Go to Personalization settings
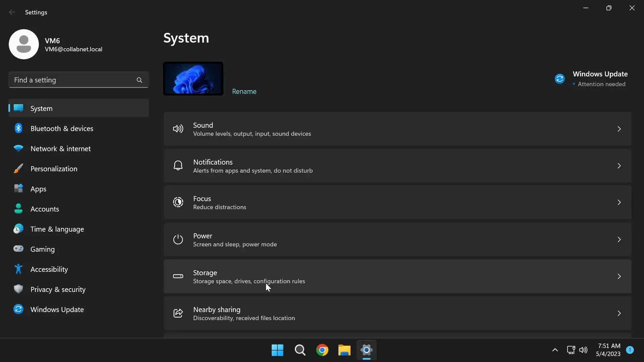 tap(54, 169)
